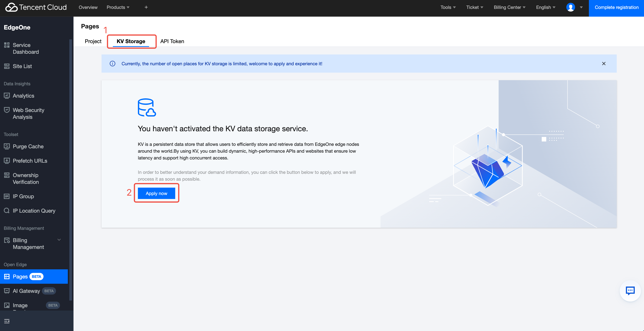Click the AI Gateway BETA badge
The height and width of the screenshot is (331, 644).
click(x=49, y=291)
